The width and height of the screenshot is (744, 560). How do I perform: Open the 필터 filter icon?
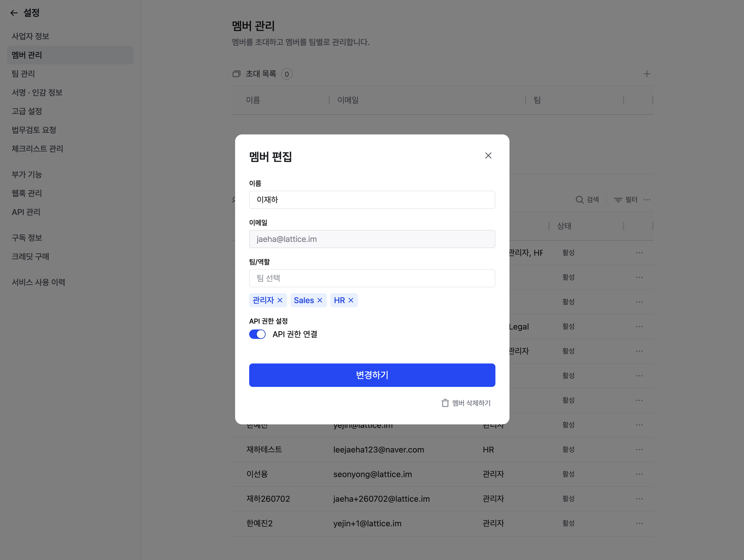(618, 200)
